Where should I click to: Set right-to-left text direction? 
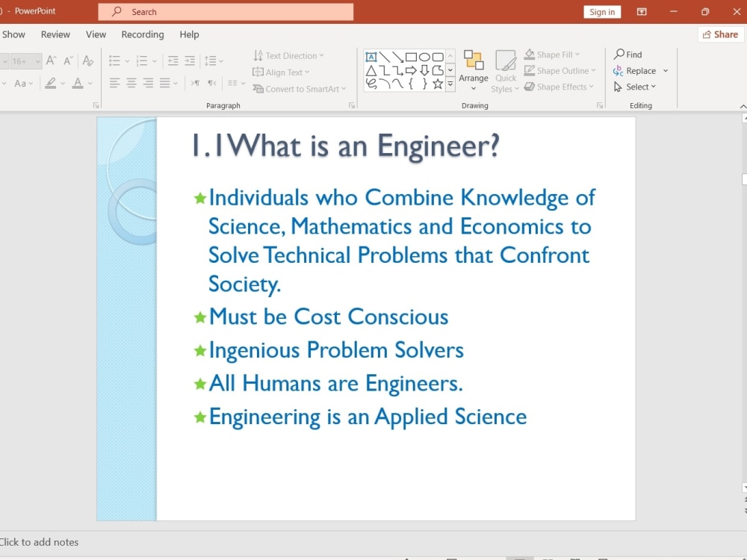(212, 83)
